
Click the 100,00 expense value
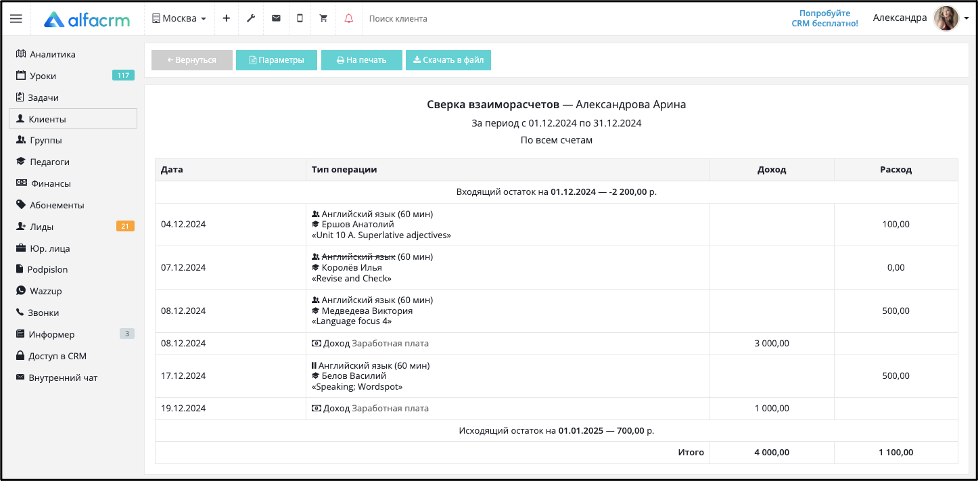896,224
